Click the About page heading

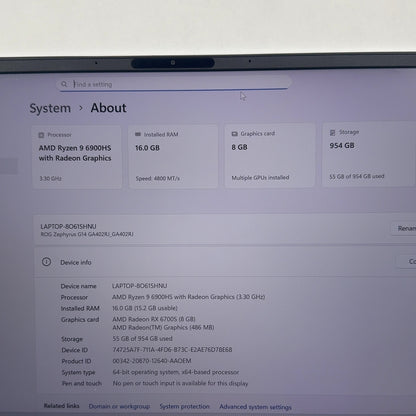(109, 108)
